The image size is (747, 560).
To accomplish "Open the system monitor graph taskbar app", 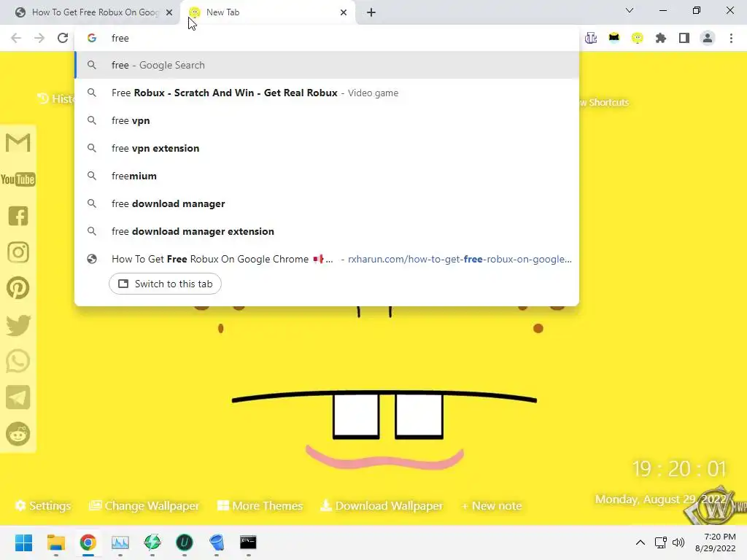I will (120, 542).
